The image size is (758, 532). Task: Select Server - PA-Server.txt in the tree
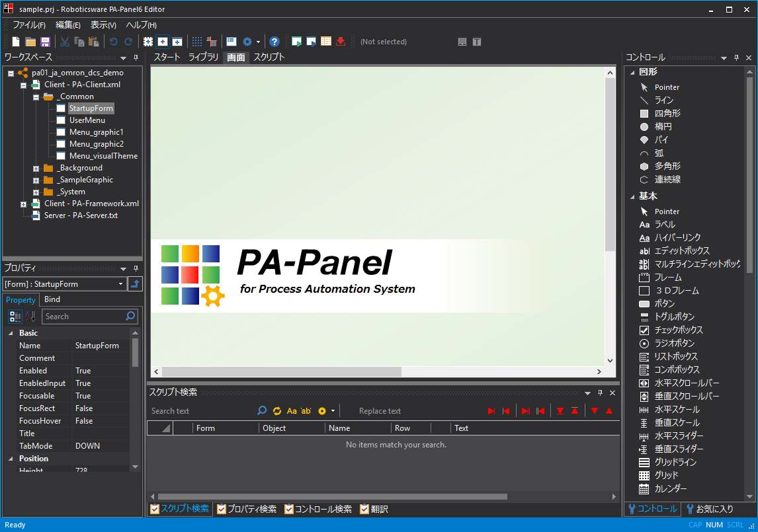81,215
